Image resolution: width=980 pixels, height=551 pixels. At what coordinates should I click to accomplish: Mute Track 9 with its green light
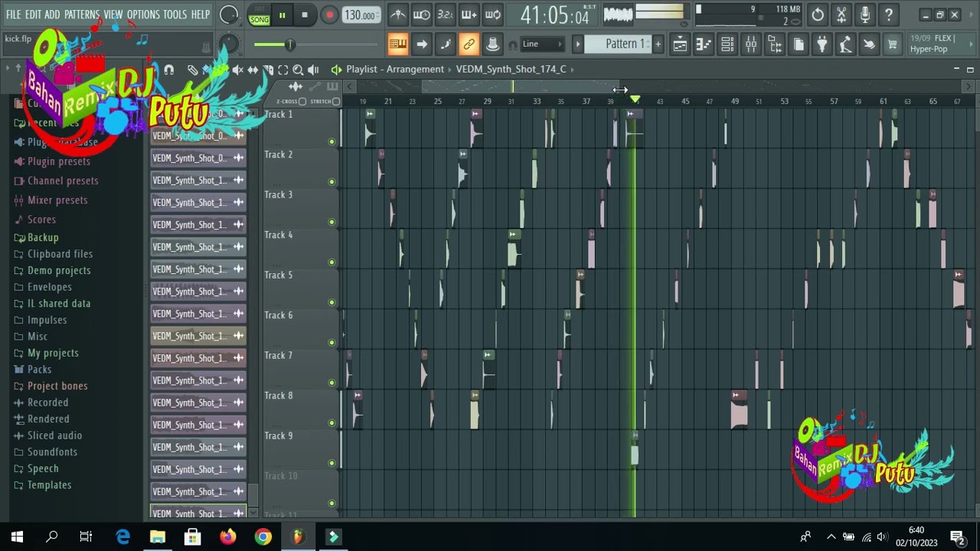pyautogui.click(x=332, y=463)
